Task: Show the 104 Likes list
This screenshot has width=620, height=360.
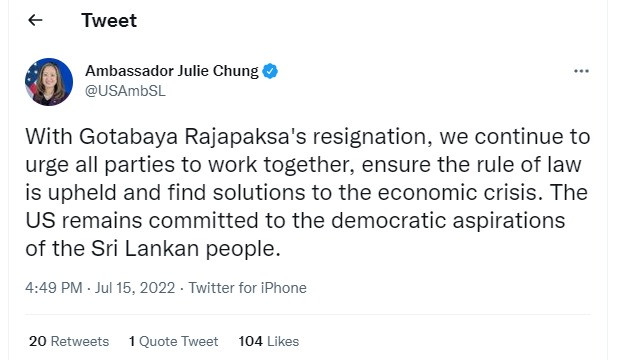Action: (269, 341)
